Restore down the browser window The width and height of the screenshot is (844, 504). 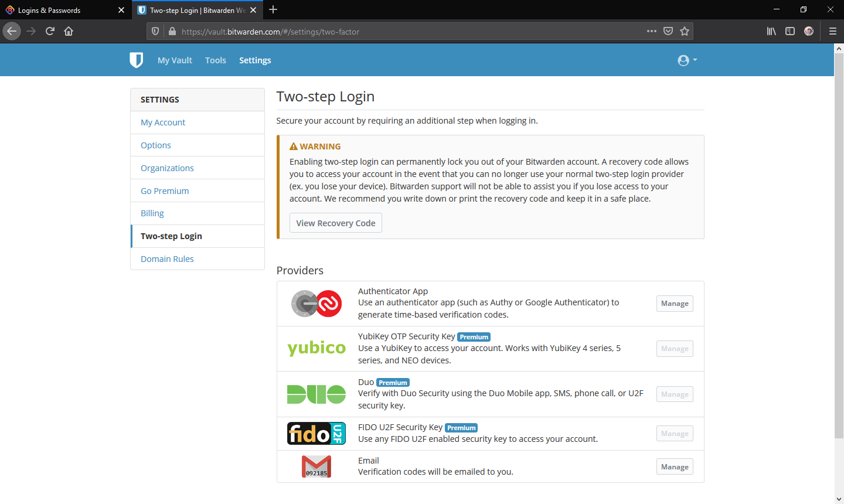point(804,9)
